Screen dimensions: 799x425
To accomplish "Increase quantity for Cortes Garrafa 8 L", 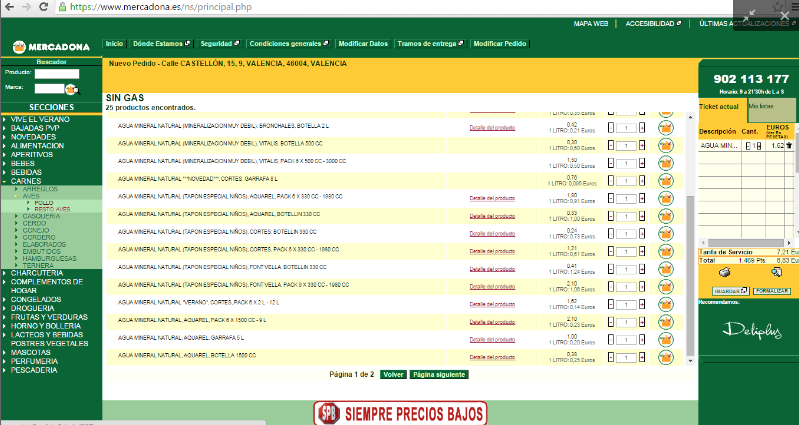I will tap(642, 181).
